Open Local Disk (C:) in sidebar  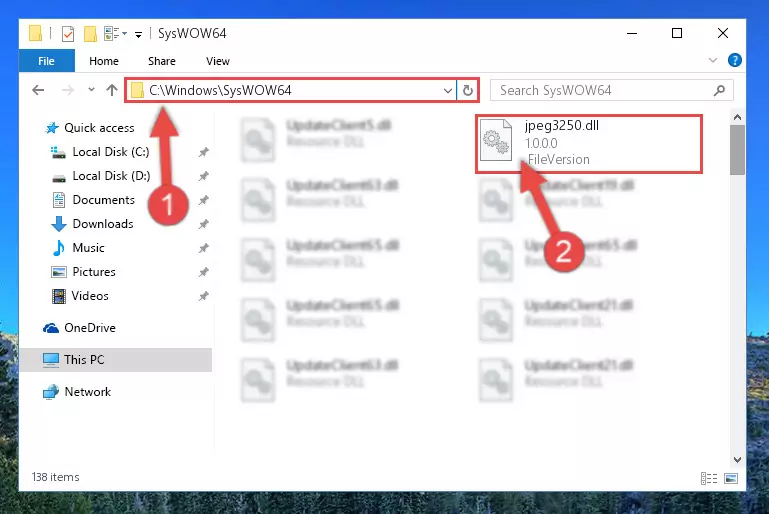[x=111, y=152]
